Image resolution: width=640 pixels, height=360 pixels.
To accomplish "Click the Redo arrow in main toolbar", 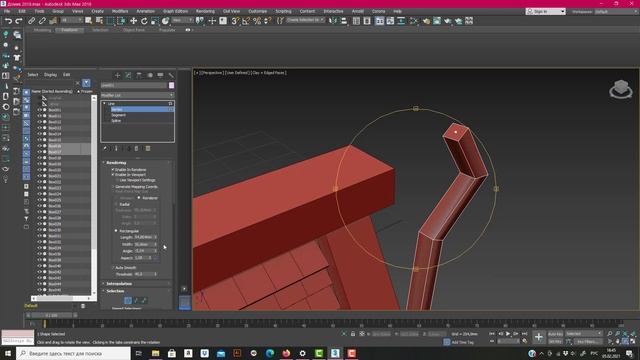I will coord(19,21).
